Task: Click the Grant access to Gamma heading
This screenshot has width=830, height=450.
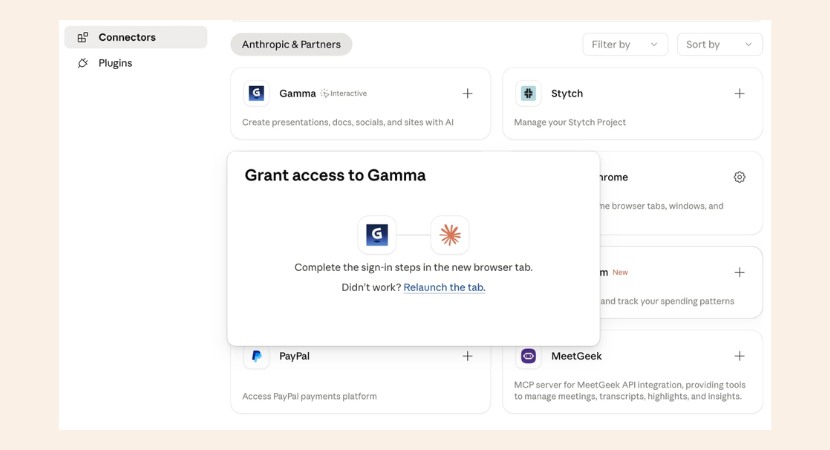Action: pyautogui.click(x=335, y=175)
